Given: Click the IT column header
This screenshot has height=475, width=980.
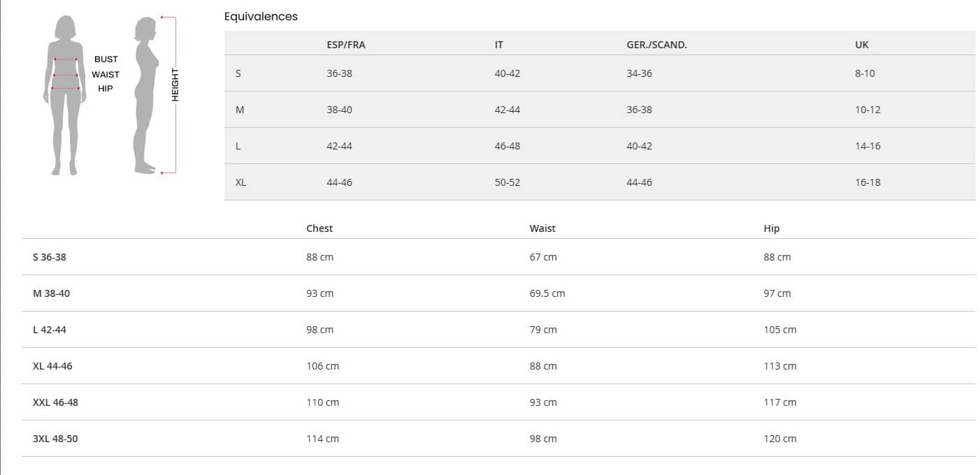Looking at the screenshot, I should [498, 45].
